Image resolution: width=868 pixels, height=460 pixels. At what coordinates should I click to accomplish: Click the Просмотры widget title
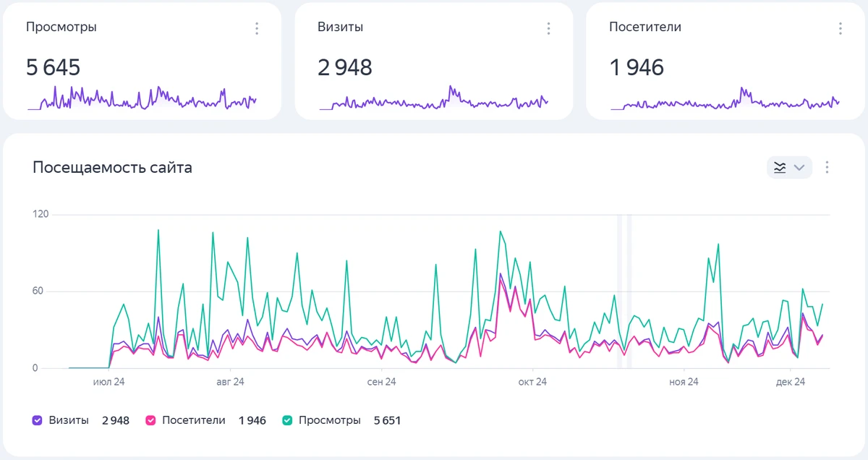point(61,27)
